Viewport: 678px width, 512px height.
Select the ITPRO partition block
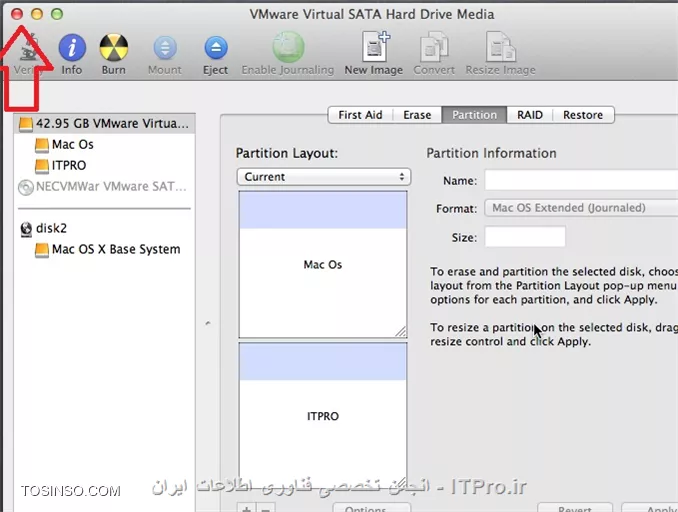point(323,416)
